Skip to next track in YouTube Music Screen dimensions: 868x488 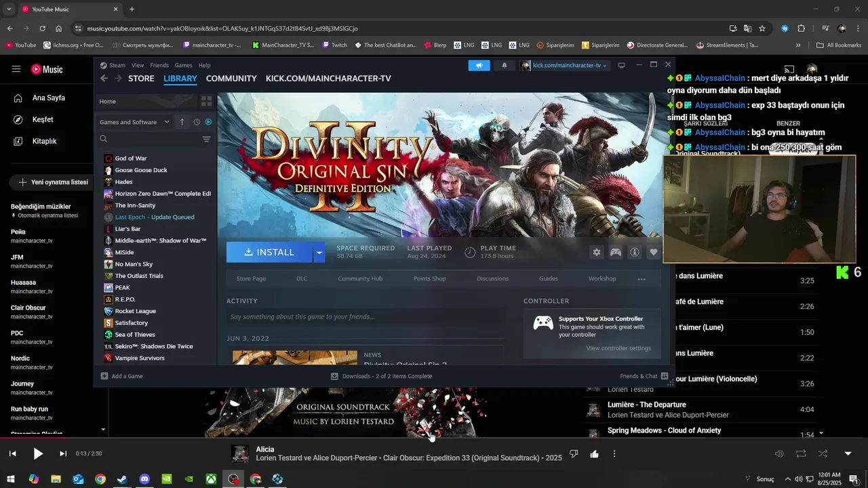click(63, 453)
